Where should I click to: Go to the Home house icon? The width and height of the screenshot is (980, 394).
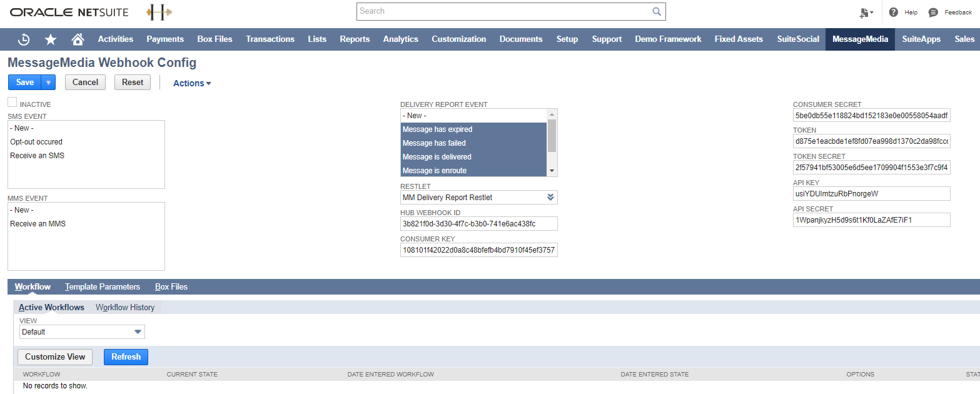click(x=78, y=39)
